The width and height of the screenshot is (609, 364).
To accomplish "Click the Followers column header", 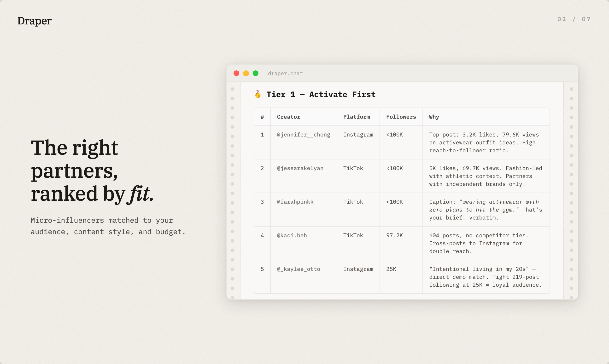I will [401, 117].
